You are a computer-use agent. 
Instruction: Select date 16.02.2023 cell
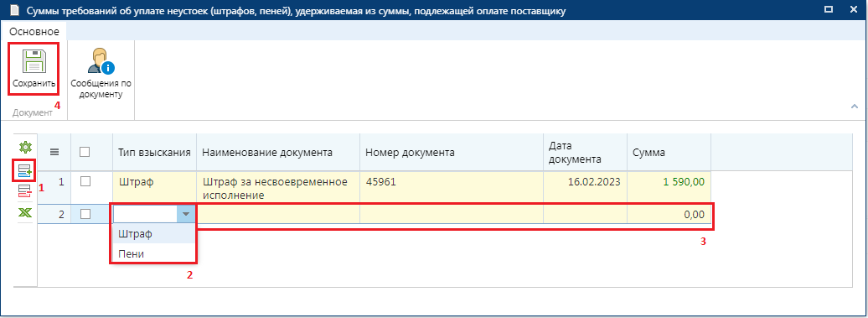[x=585, y=187]
